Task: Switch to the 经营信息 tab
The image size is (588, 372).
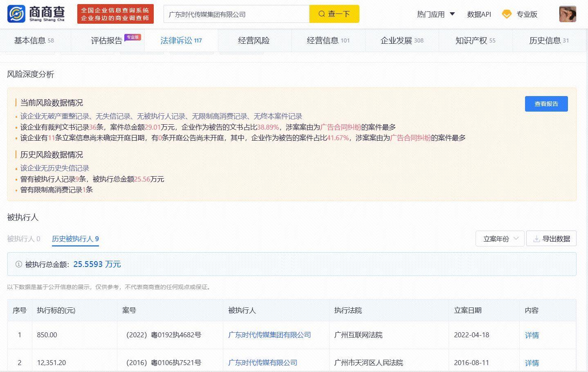Action: coord(328,40)
